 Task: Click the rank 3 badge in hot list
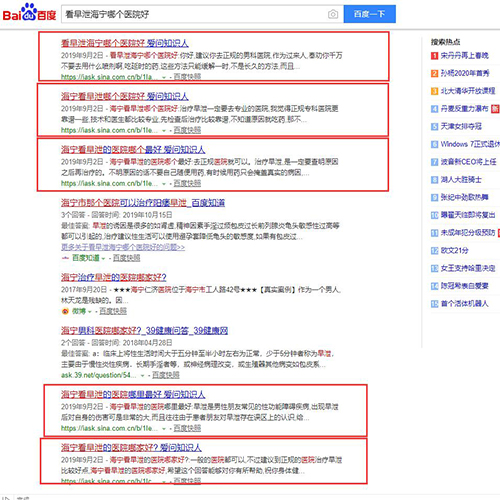(x=434, y=91)
